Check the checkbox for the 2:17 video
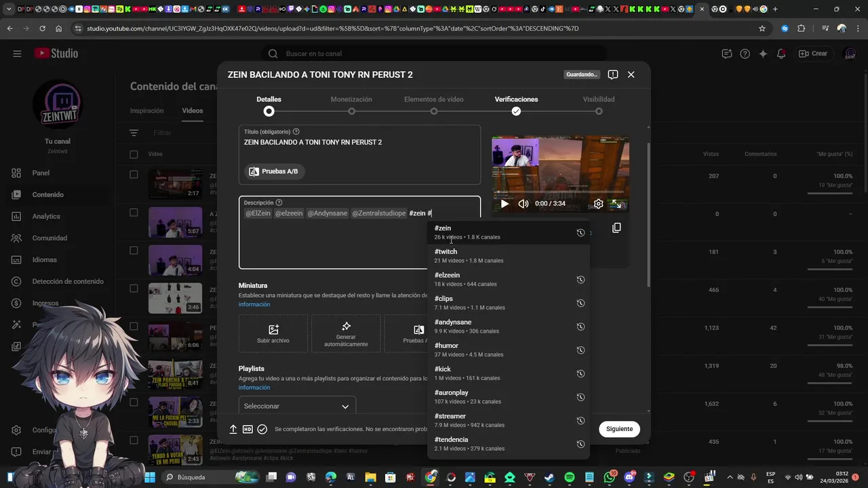868x488 pixels. (x=134, y=174)
